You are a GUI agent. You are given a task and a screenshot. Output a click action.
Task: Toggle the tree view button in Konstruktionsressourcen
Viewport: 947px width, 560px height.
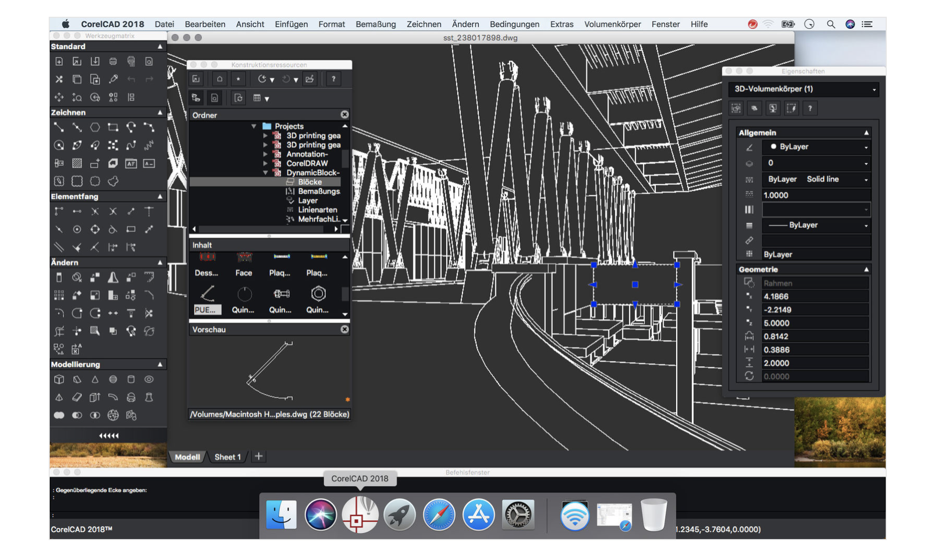196,98
